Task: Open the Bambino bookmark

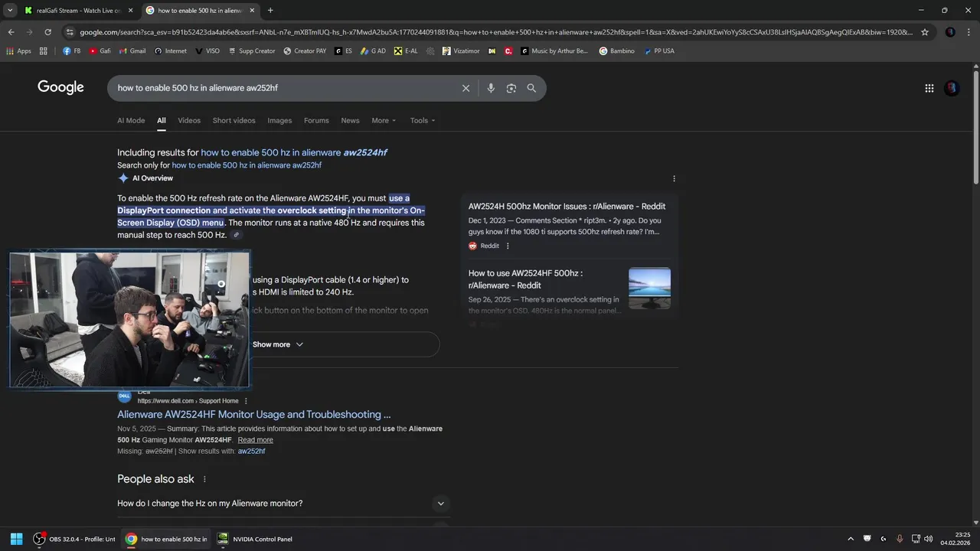Action: pos(616,51)
